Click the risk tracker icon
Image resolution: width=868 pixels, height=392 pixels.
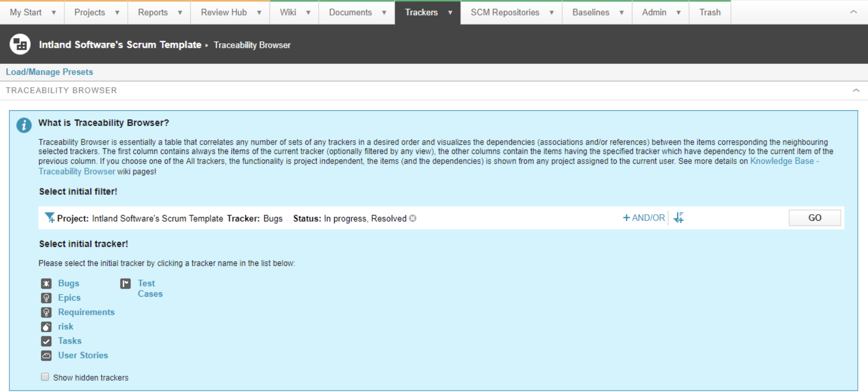coord(46,327)
